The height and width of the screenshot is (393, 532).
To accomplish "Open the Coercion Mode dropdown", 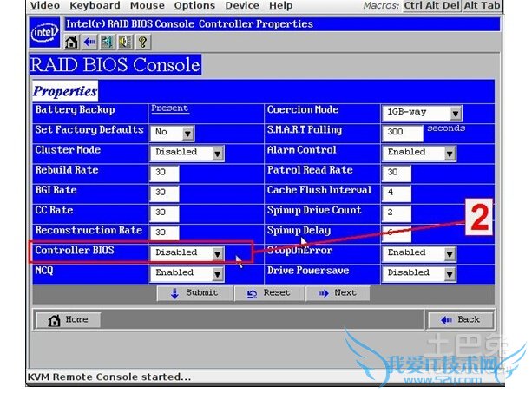I will [422, 113].
